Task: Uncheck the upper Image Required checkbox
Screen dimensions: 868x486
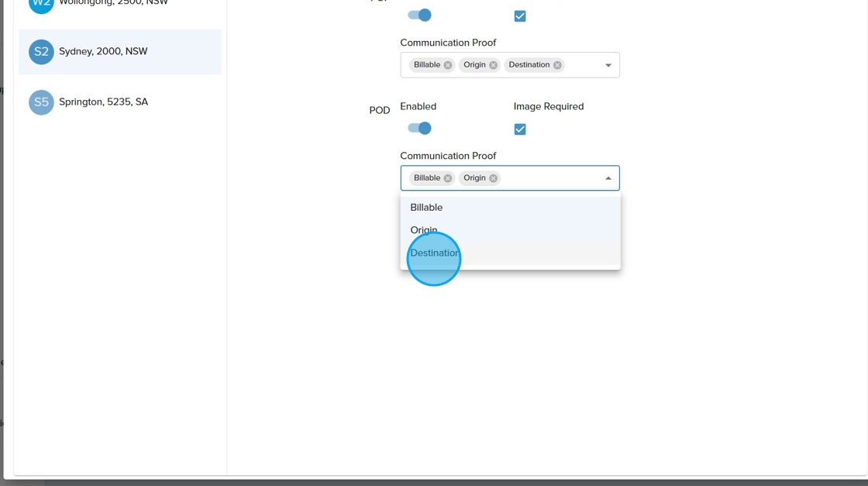Action: tap(520, 16)
